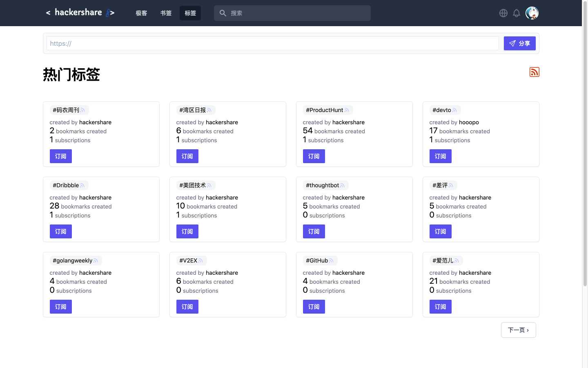Open the orange RSS feed for hot tags
The image size is (588, 368).
(534, 72)
